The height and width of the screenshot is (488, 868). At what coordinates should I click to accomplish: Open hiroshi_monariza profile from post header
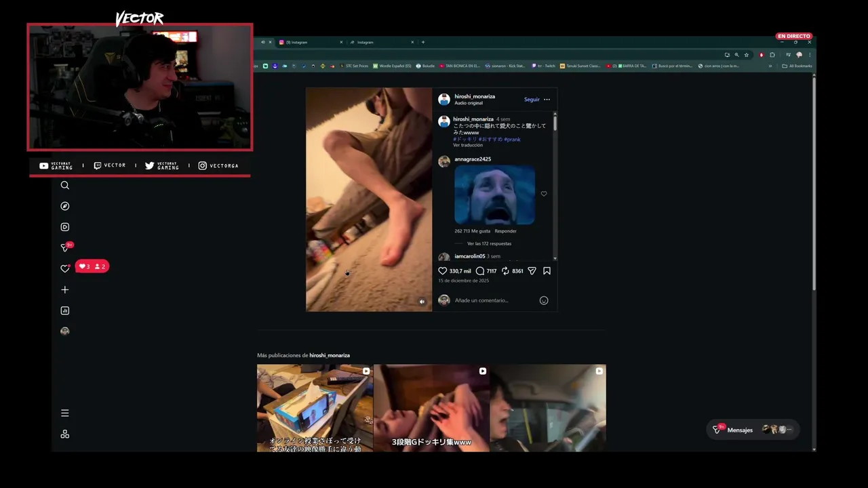(x=475, y=96)
